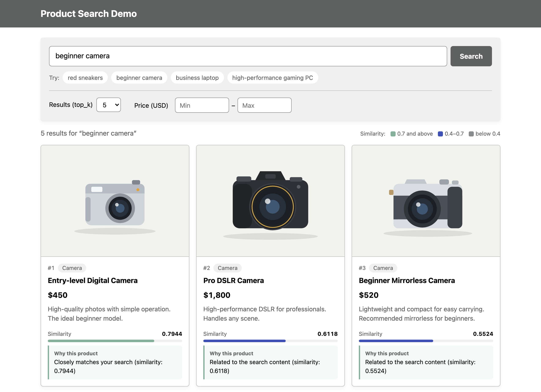This screenshot has height=392, width=541.
Task: Click the $1,800 price
Action: [217, 295]
